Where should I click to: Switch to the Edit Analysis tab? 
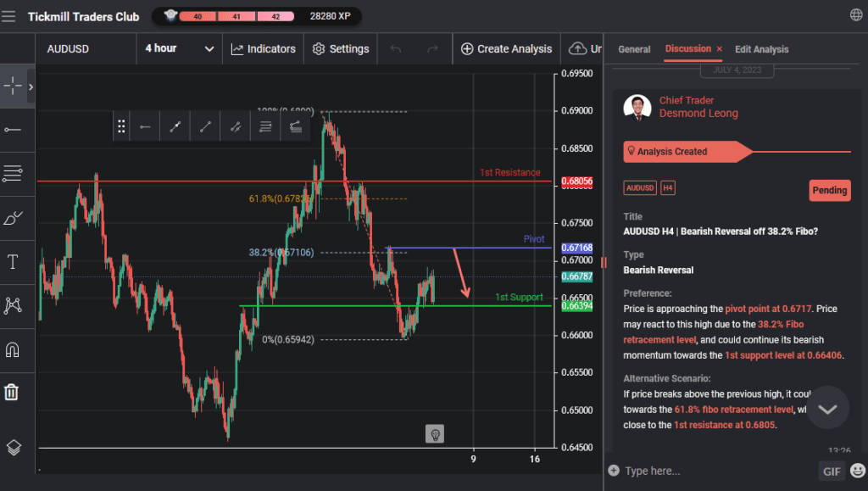pos(761,49)
